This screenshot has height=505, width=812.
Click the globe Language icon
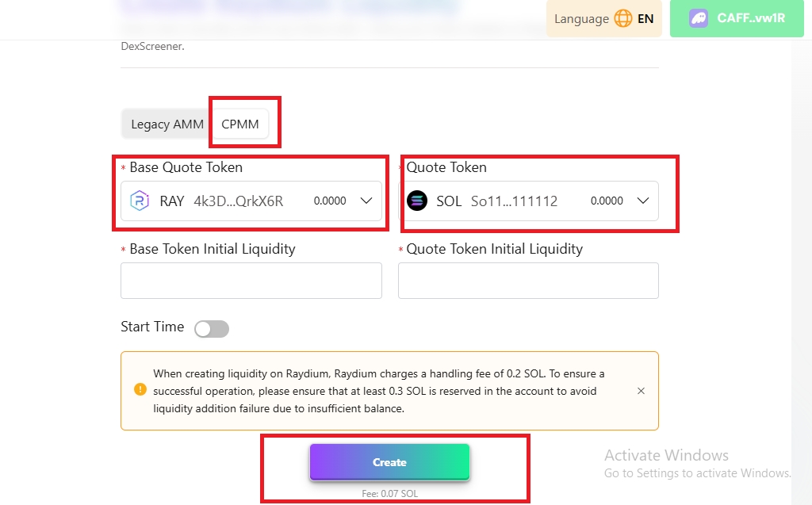click(623, 18)
